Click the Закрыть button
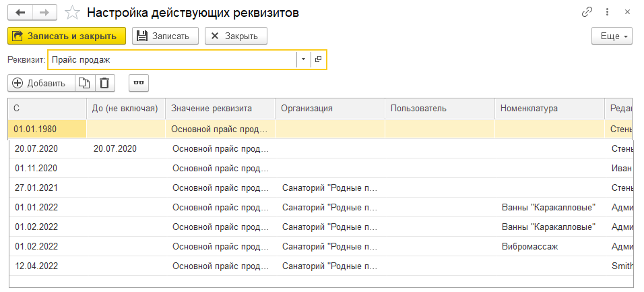The image size is (644, 292). pyautogui.click(x=236, y=36)
